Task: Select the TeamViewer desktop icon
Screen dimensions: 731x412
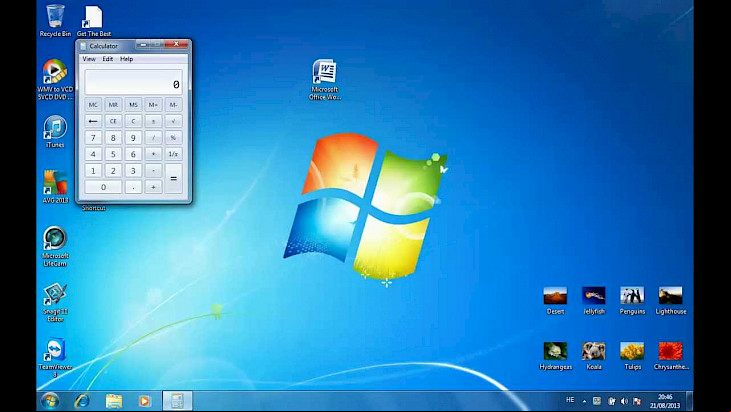Action: point(55,358)
